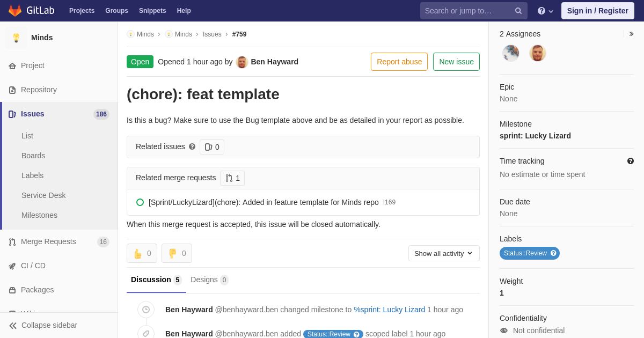Open Boards in the Issues submenu
The width and height of the screenshot is (644, 338).
pyautogui.click(x=33, y=156)
